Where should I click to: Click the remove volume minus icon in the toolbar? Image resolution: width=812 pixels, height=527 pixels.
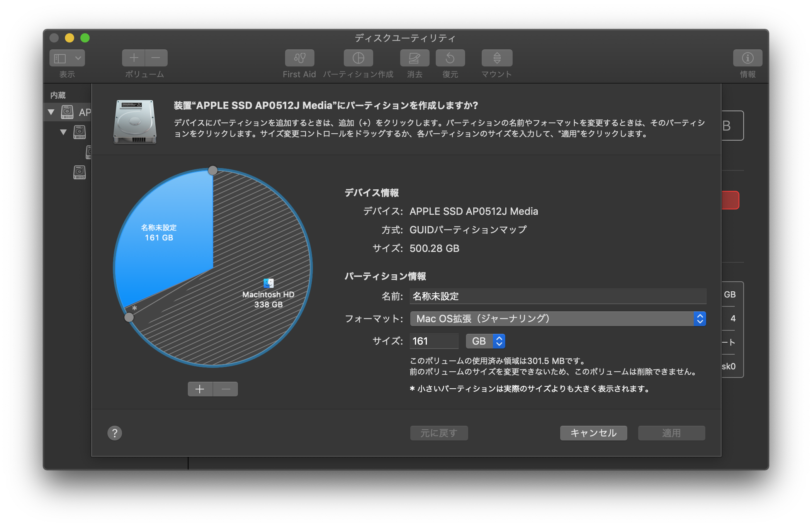(156, 58)
